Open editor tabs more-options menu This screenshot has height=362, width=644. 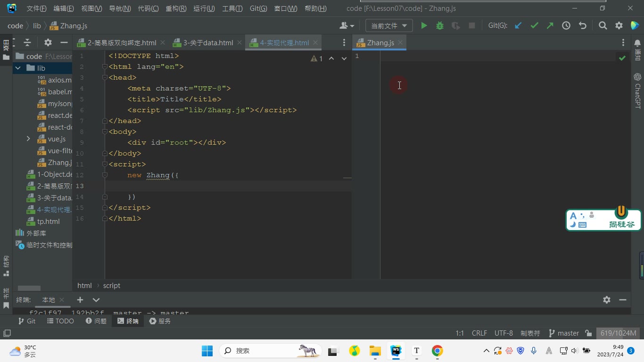[x=344, y=42]
